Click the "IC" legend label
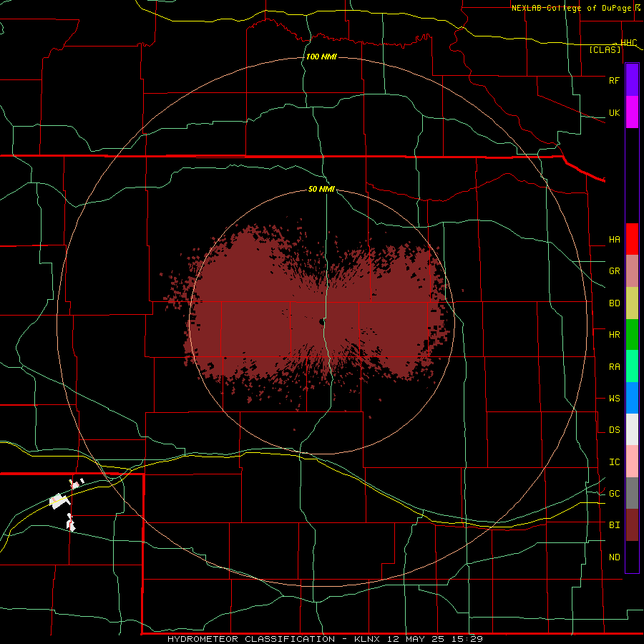644x644 pixels. [614, 462]
